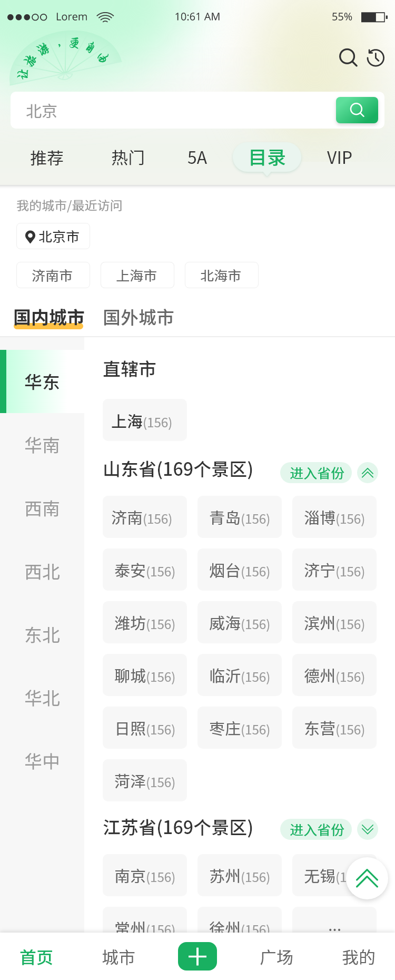Show more 江苏省 cities via ellipsis
The width and height of the screenshot is (395, 980).
(334, 927)
